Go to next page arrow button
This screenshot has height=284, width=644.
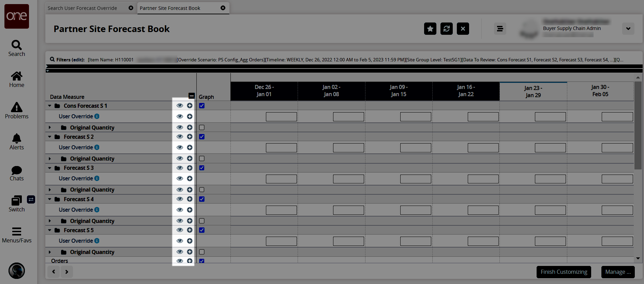pyautogui.click(x=67, y=272)
